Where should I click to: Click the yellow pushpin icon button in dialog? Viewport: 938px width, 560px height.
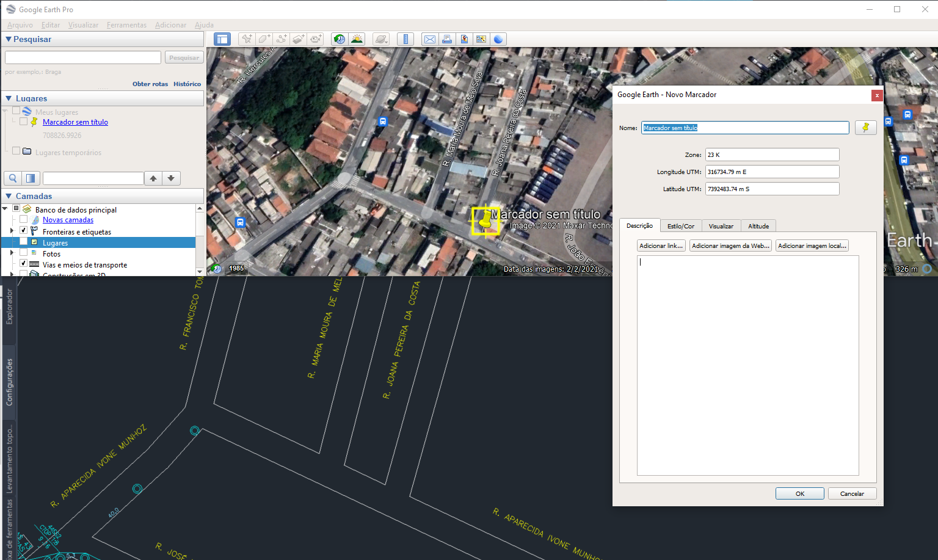(865, 128)
